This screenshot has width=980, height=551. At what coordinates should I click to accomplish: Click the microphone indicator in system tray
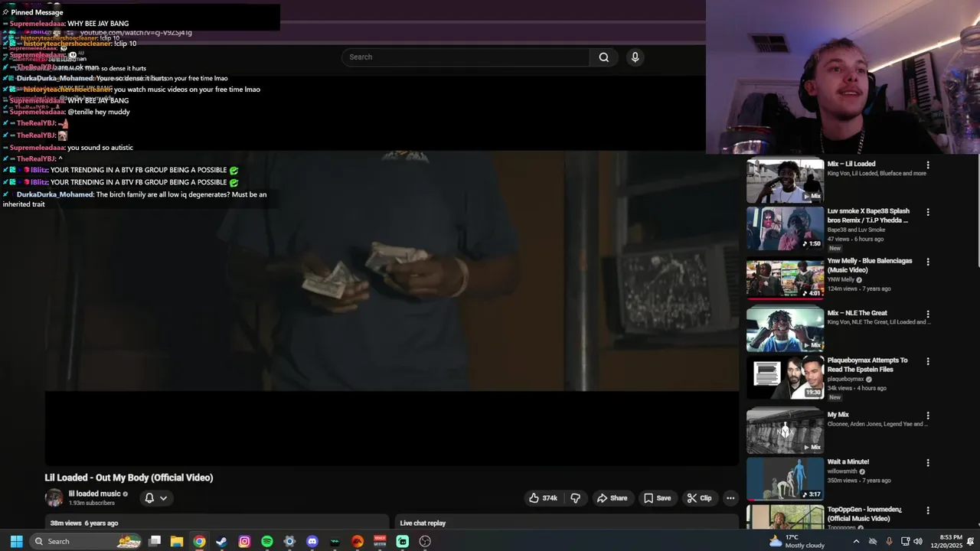[889, 541]
